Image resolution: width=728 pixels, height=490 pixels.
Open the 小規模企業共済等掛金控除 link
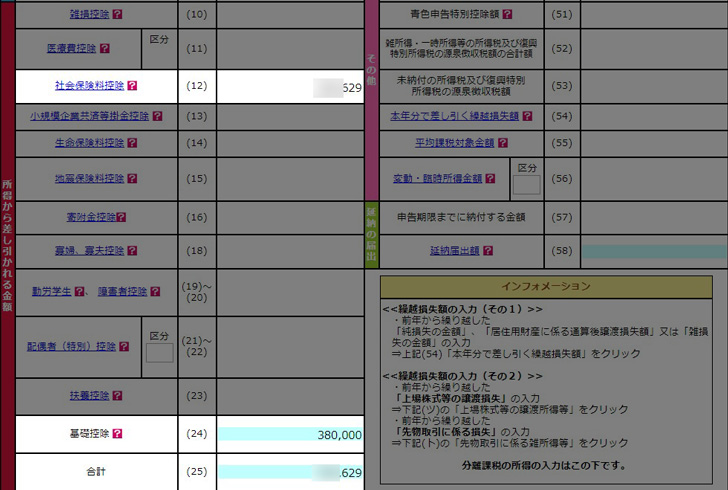coord(90,116)
